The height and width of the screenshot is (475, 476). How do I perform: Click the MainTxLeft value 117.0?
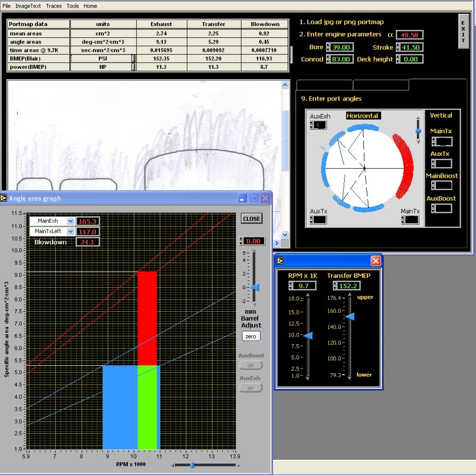tap(88, 232)
